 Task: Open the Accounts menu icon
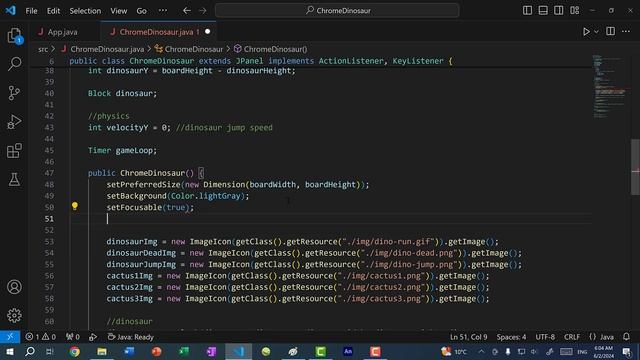pos(14,287)
